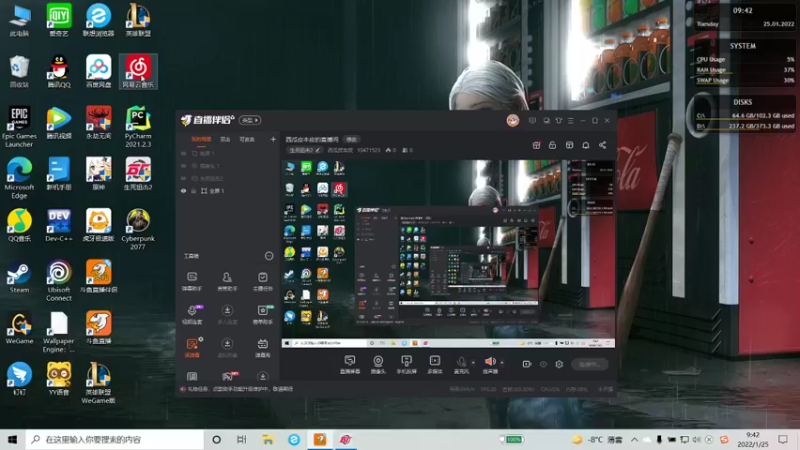
Task: Click the record video icon beside preview eye
Action: [527, 364]
